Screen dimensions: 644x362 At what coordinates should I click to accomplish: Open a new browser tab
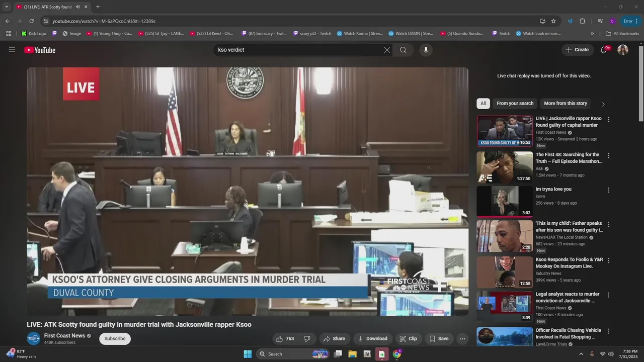click(98, 7)
